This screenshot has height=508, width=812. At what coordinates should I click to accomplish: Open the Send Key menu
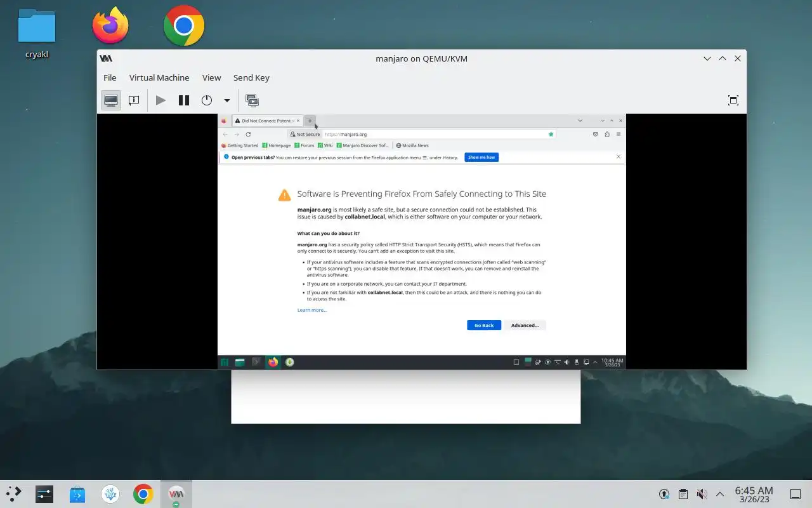click(x=251, y=77)
